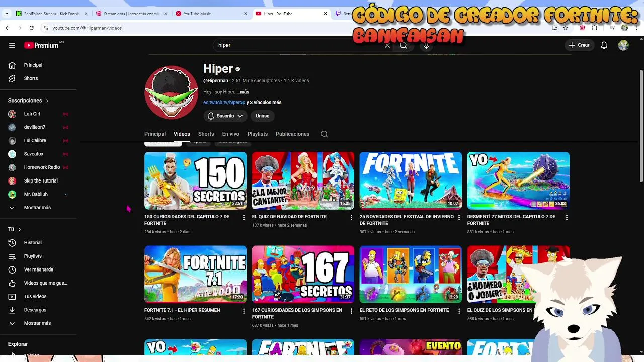Click the Hiper channel avatar
This screenshot has height=362, width=644.
(172, 93)
